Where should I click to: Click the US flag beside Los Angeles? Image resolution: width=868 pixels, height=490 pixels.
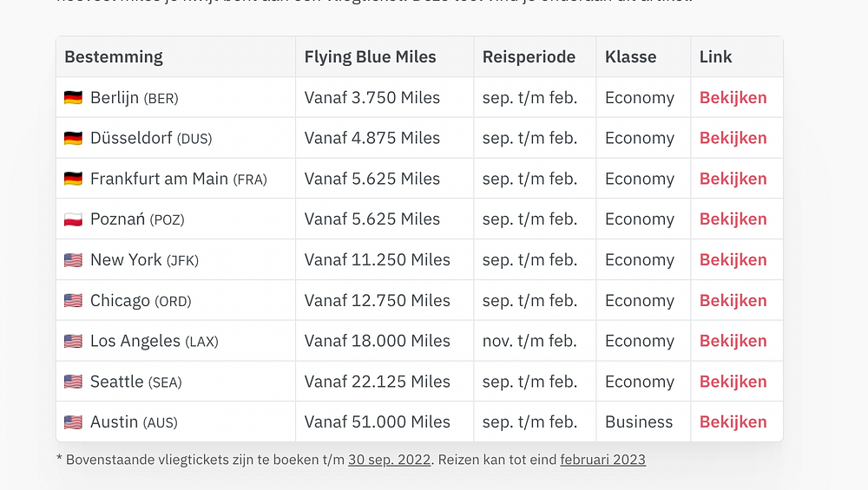[x=73, y=342]
